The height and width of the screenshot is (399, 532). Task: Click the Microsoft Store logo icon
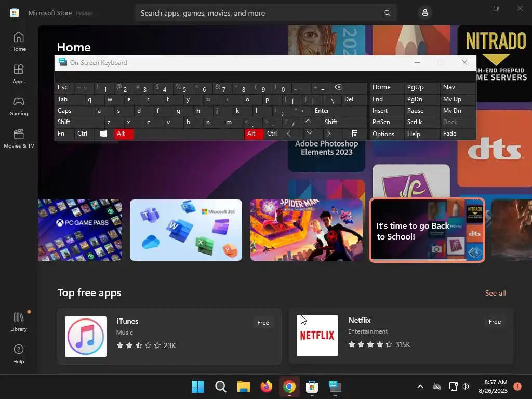click(x=14, y=13)
